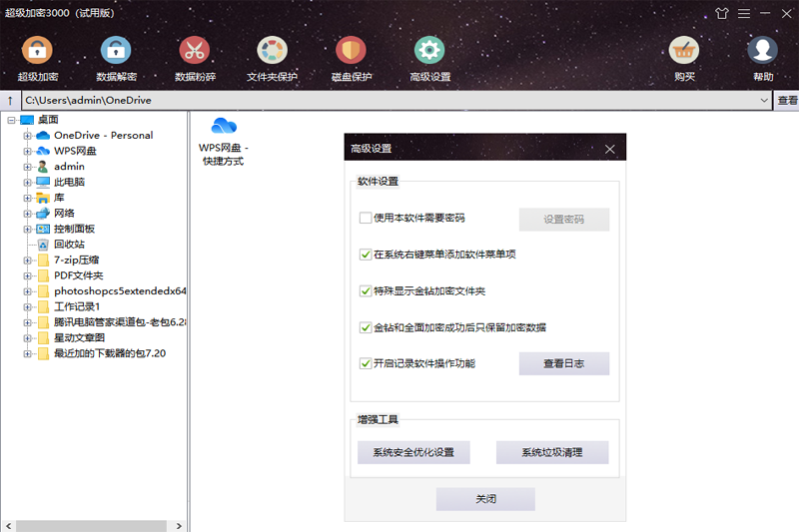
Task: Uncheck 在系统右键菜单添加软件菜单项
Action: click(366, 255)
